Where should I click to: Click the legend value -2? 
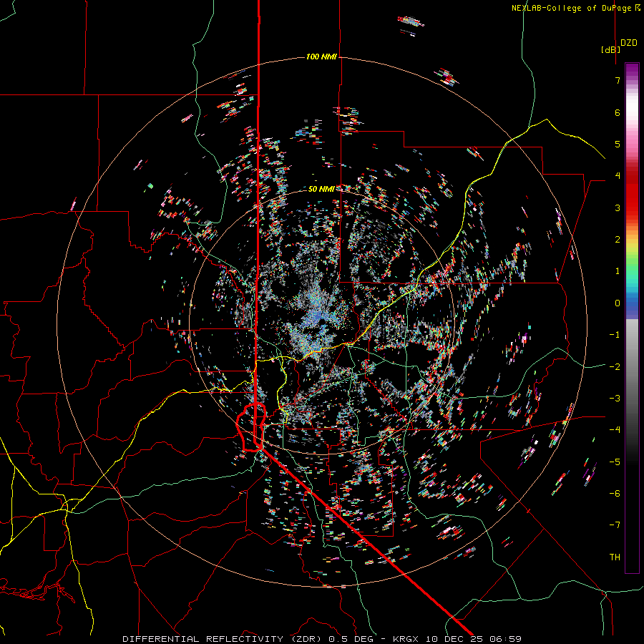615,366
